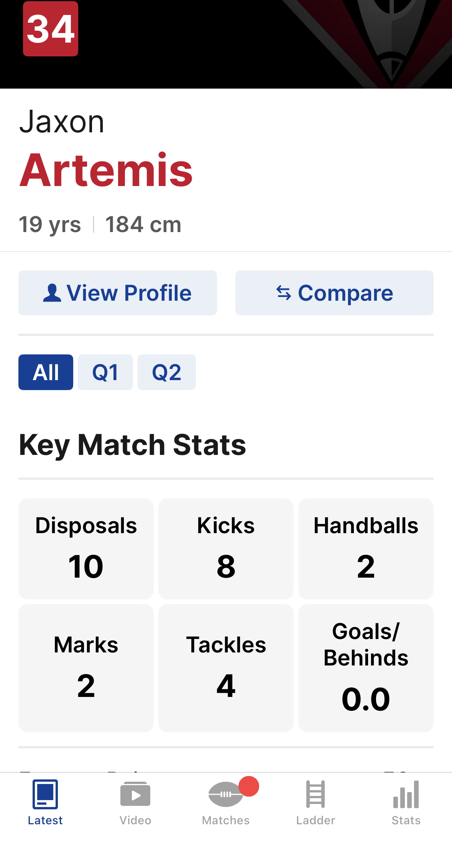Open the Video tab icon

click(135, 794)
